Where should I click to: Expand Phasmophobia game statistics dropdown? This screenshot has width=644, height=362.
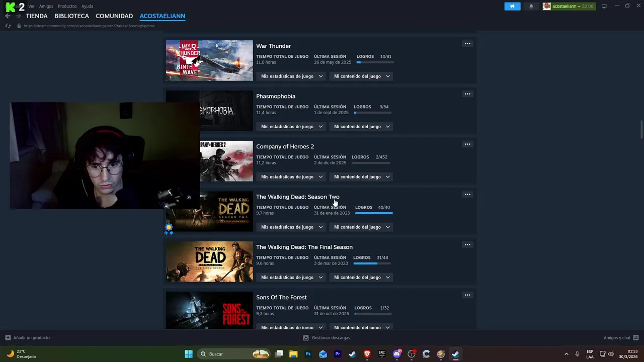(292, 127)
